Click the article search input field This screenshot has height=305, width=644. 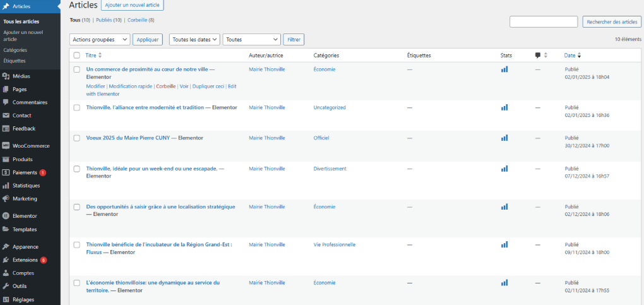pyautogui.click(x=544, y=22)
